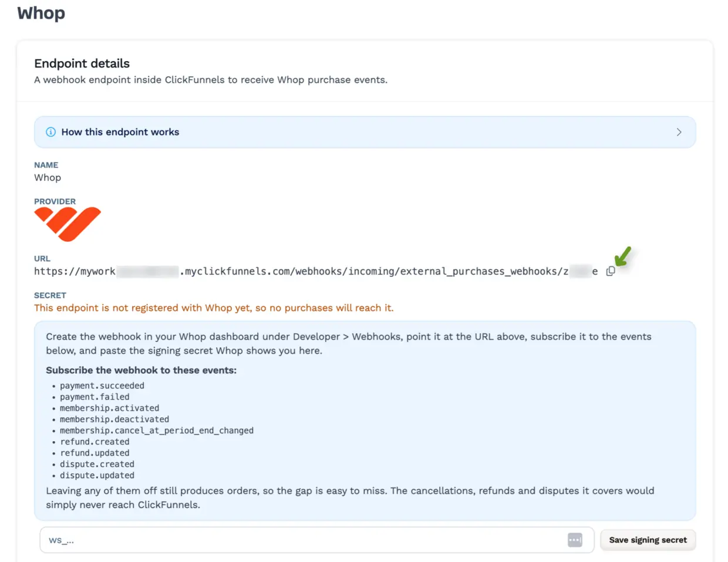Image resolution: width=728 pixels, height=562 pixels.
Task: Select membership.cancel_at_period_end_changed event text
Action: coord(157,430)
